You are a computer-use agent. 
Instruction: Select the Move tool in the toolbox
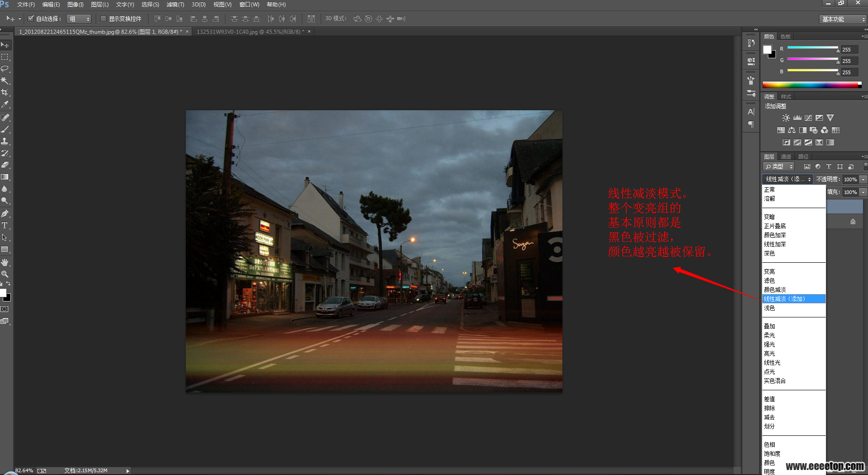(x=5, y=45)
